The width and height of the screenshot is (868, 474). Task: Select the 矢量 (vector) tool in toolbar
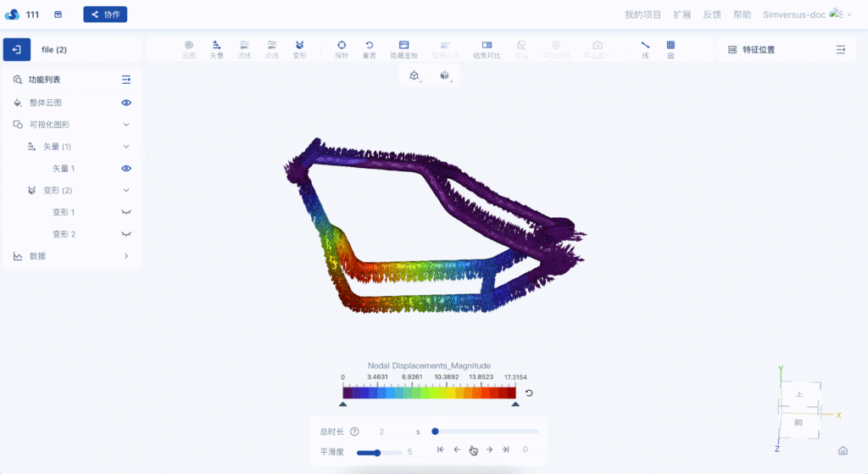coord(216,48)
